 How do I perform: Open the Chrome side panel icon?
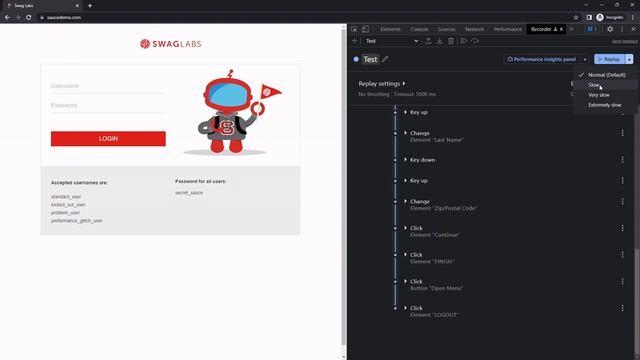coord(589,18)
